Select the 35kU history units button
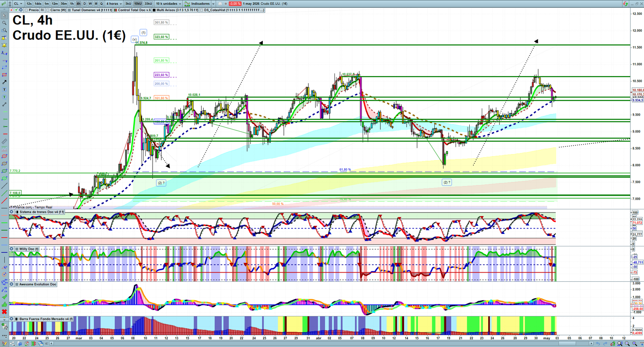The width and height of the screenshot is (644, 347). point(148,4)
